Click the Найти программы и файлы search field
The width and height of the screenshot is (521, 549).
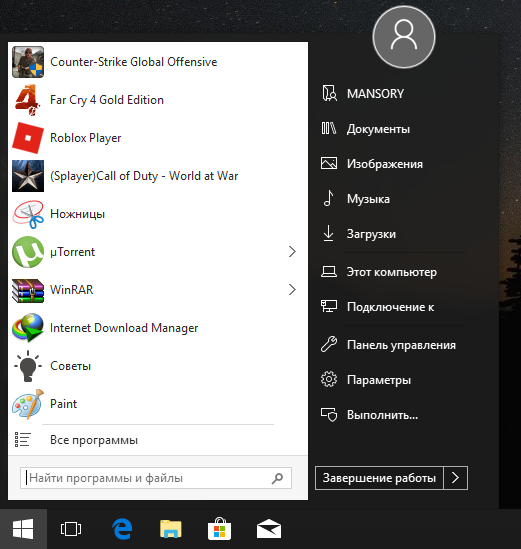156,478
